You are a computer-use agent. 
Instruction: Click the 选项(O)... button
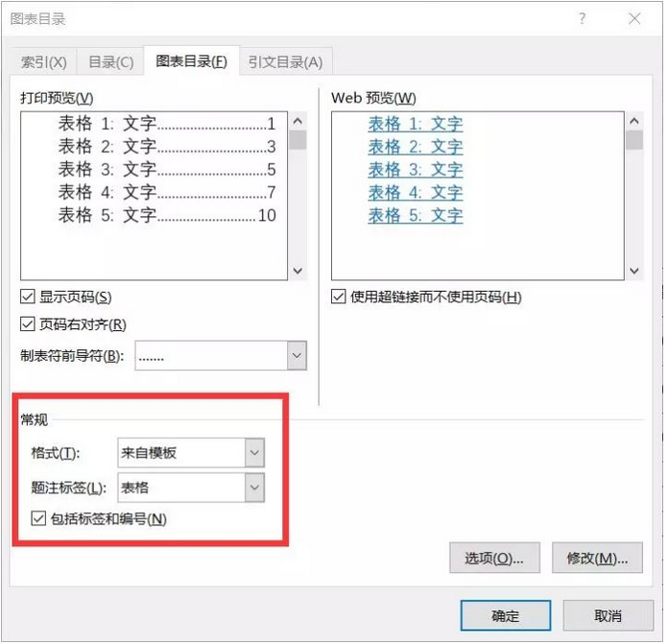[x=494, y=558]
